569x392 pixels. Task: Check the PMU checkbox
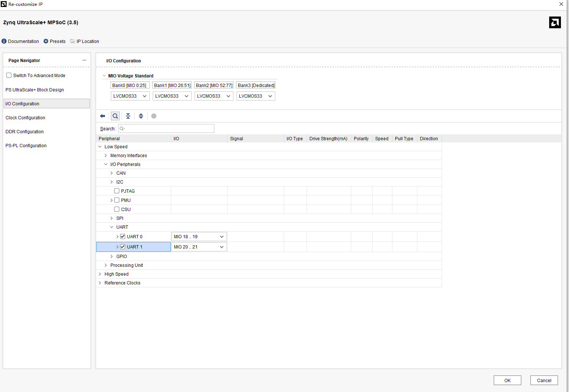(117, 200)
